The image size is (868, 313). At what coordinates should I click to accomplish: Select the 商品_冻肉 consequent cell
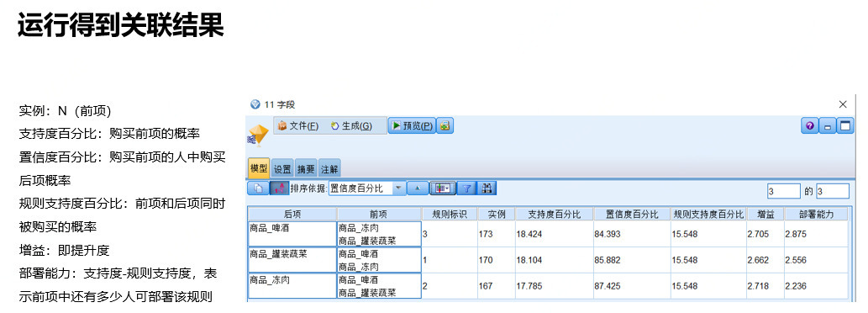click(292, 286)
